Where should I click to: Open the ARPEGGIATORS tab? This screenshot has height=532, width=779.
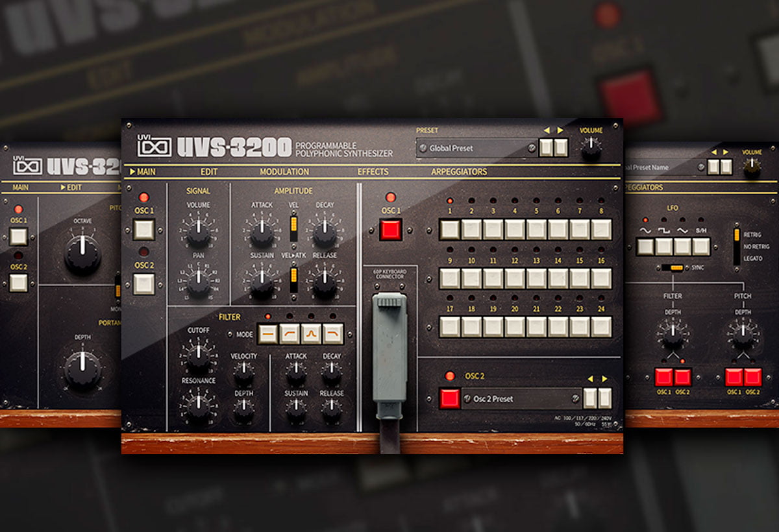click(459, 172)
